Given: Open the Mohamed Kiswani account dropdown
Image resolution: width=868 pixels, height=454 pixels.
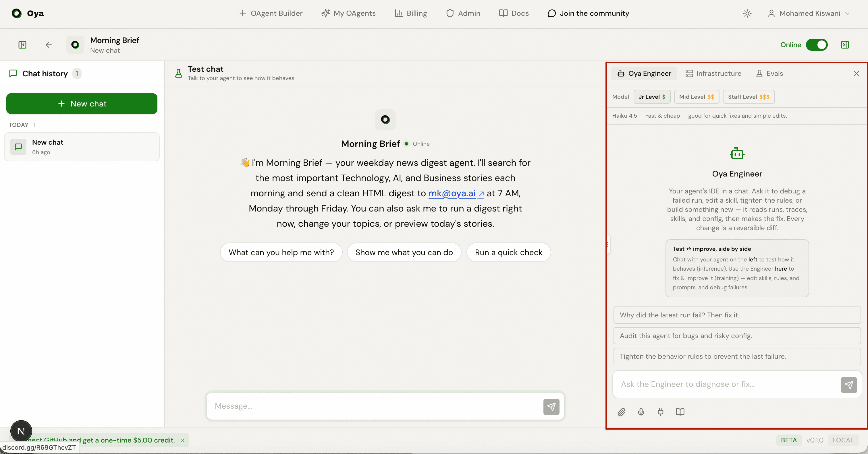Looking at the screenshot, I should [x=809, y=13].
